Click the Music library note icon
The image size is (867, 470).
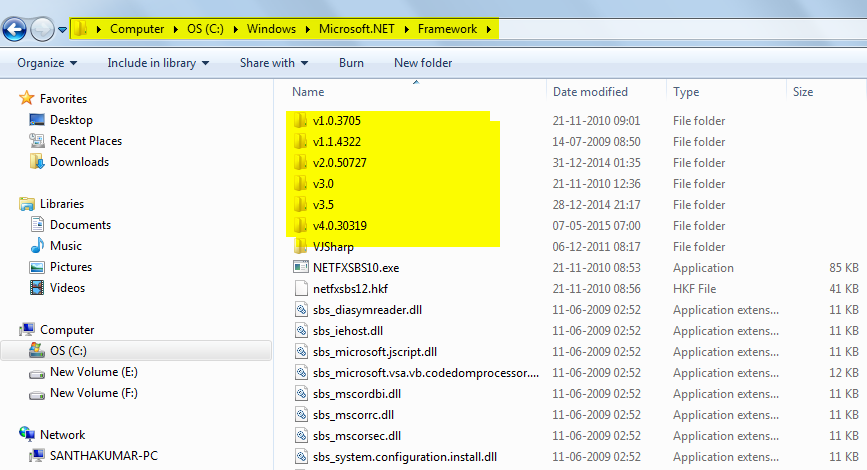coord(37,246)
